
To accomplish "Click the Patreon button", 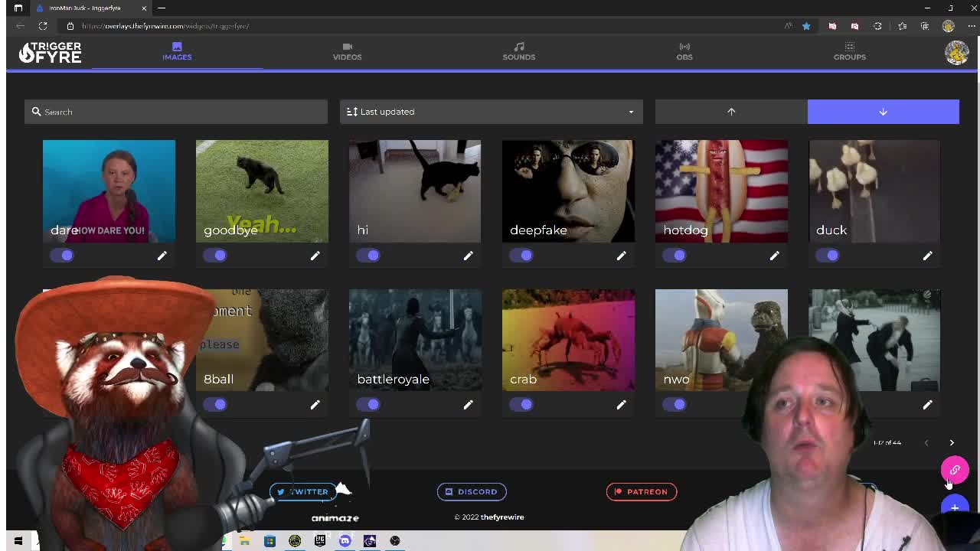I will pyautogui.click(x=641, y=492).
